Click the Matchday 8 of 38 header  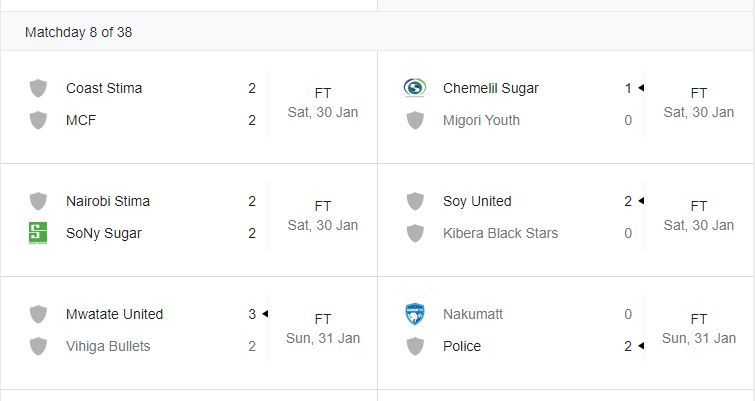coord(78,32)
